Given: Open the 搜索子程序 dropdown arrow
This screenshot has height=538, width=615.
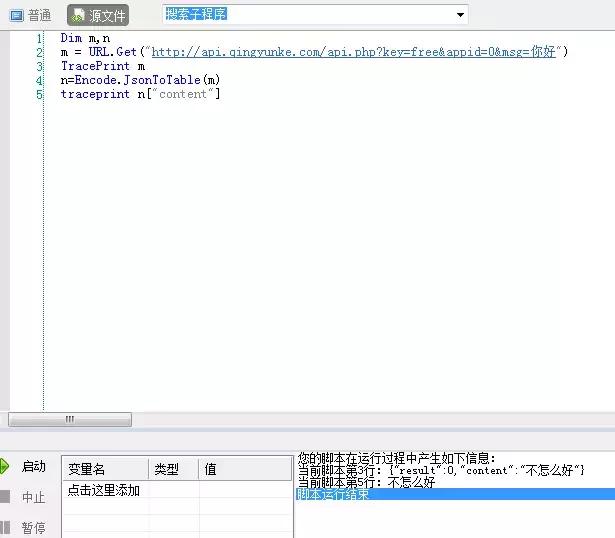Looking at the screenshot, I should click(x=460, y=15).
